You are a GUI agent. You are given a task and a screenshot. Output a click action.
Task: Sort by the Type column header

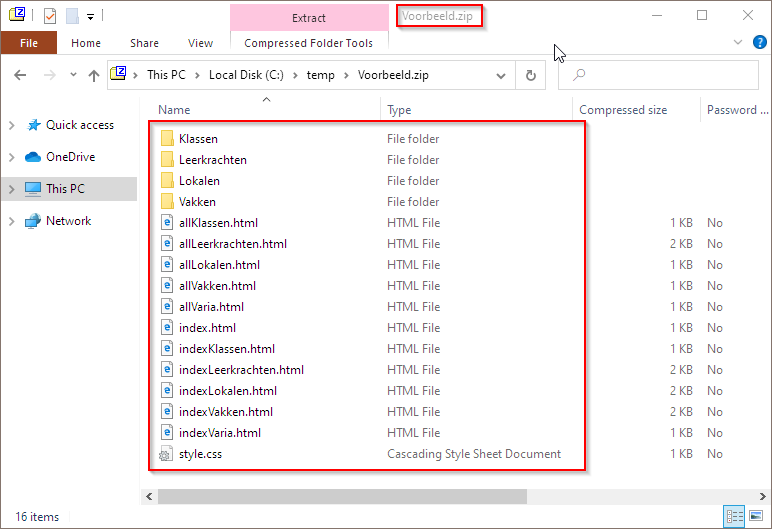tap(399, 110)
